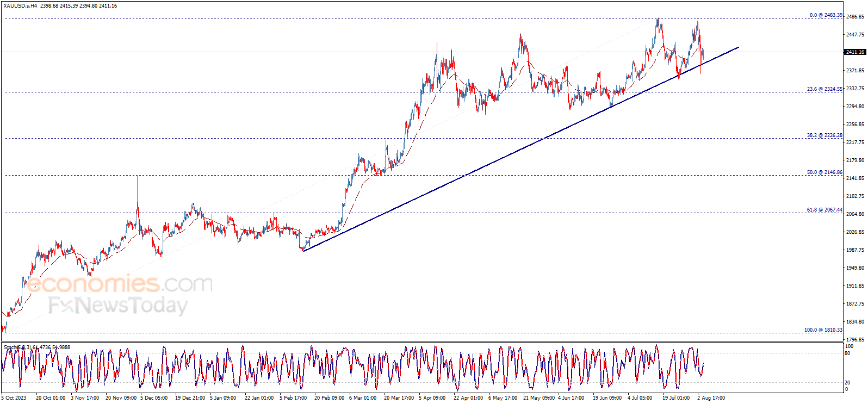Click the 2026.85 price axis value

point(855,232)
